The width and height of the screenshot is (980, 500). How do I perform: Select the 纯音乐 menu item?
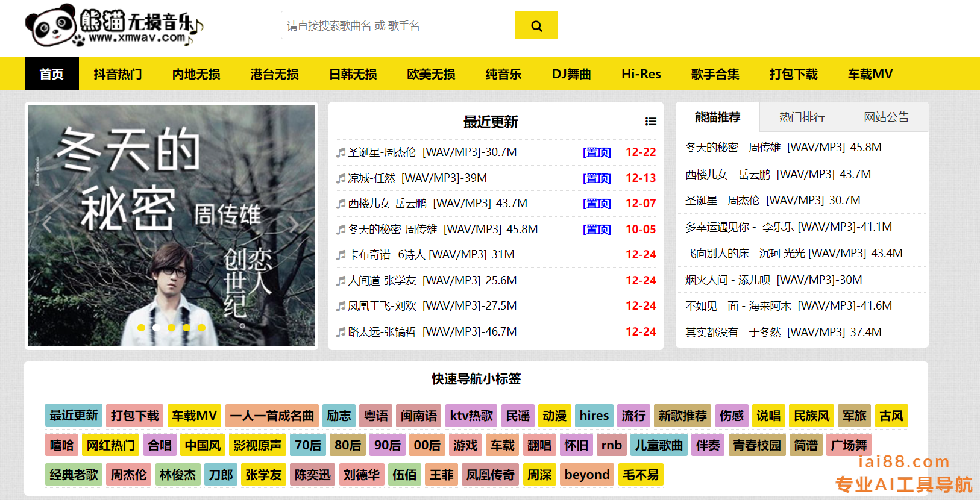[x=504, y=73]
